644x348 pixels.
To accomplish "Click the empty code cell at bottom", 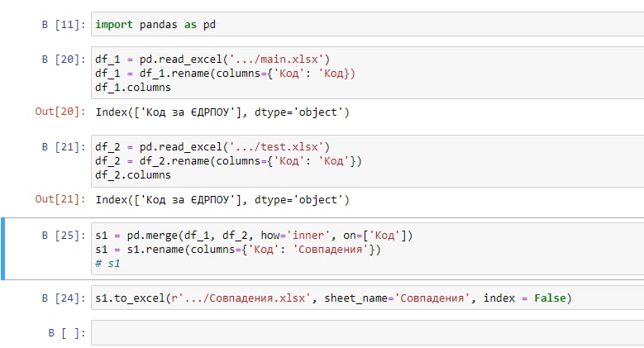I will point(367,333).
